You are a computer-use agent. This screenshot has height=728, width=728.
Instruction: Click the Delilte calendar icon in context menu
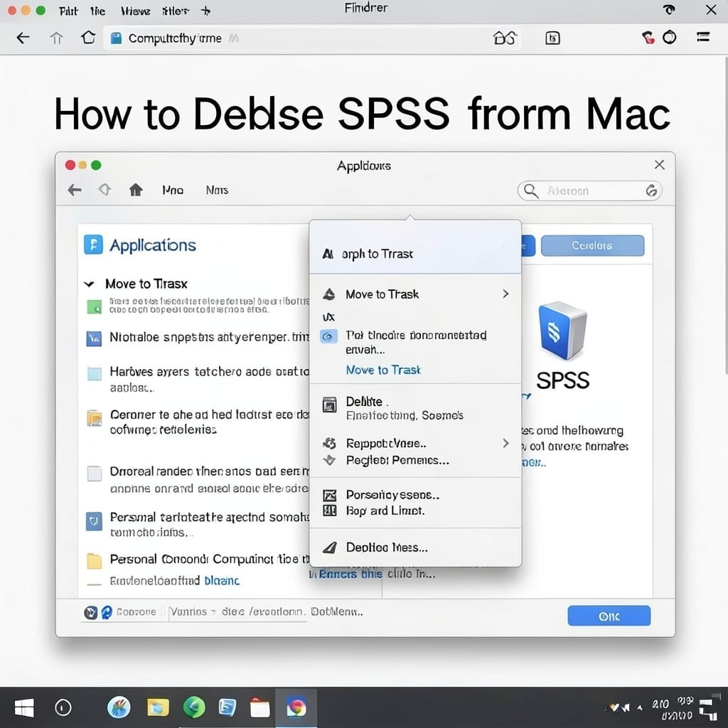[x=329, y=405]
